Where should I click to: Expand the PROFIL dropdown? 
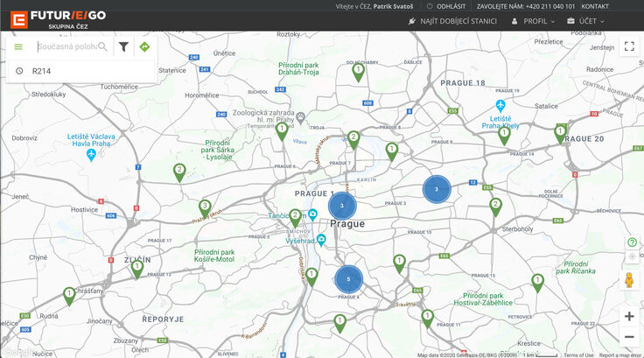click(533, 21)
